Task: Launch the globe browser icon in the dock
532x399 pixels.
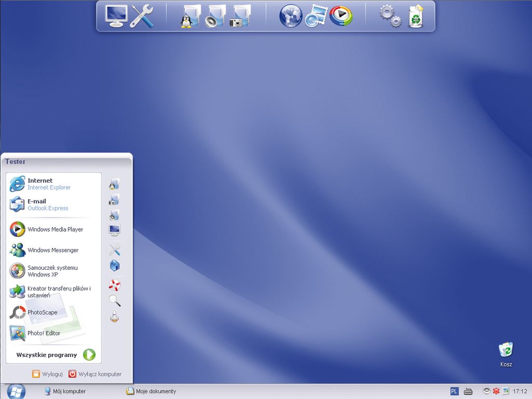Action: [x=291, y=16]
